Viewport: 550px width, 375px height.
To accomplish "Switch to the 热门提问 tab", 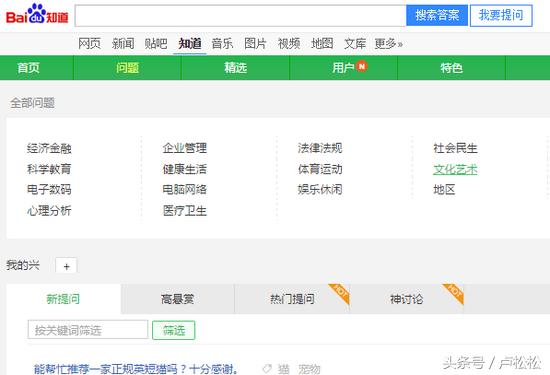I will click(x=292, y=299).
